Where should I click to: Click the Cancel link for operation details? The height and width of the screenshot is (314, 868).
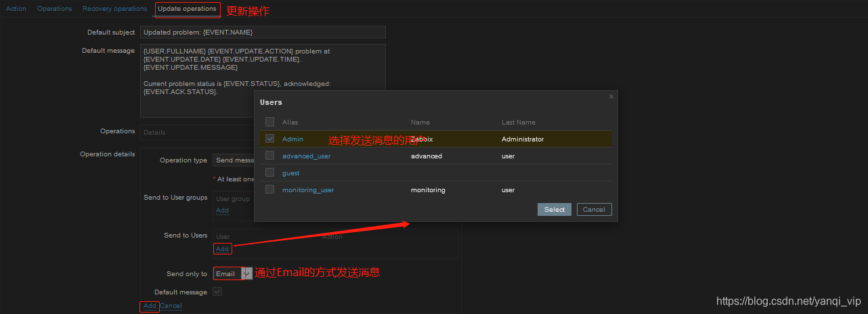click(171, 306)
